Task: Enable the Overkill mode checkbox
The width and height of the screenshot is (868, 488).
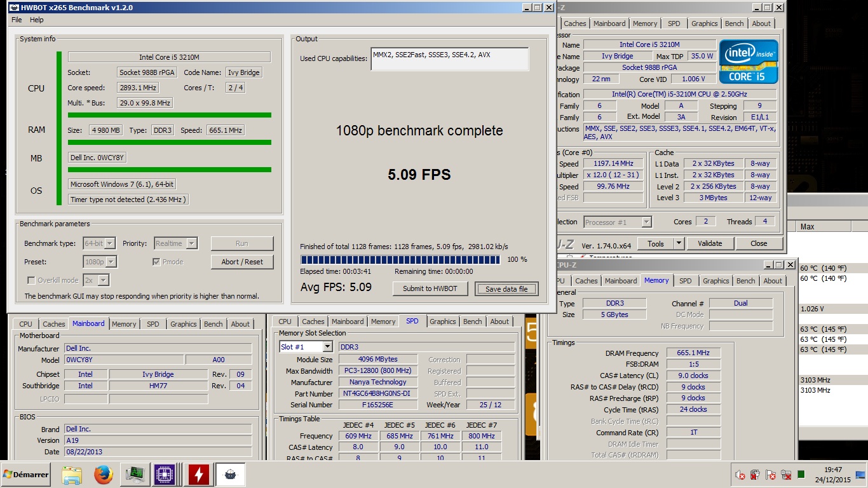Action: 31,280
